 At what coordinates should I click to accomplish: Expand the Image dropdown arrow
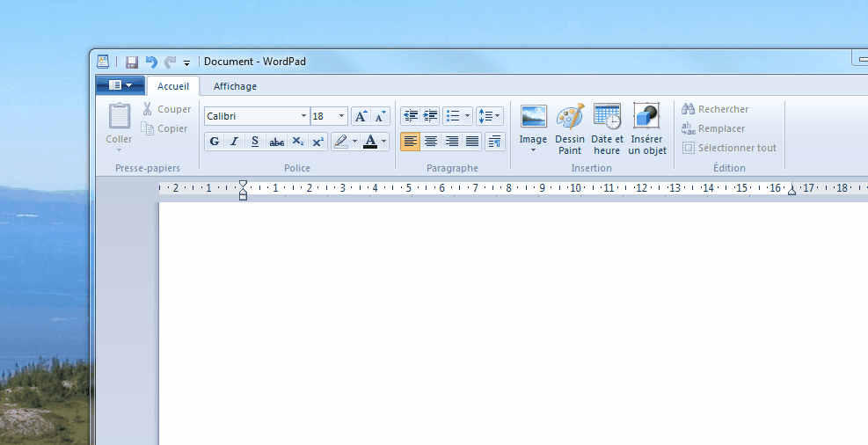[x=534, y=150]
